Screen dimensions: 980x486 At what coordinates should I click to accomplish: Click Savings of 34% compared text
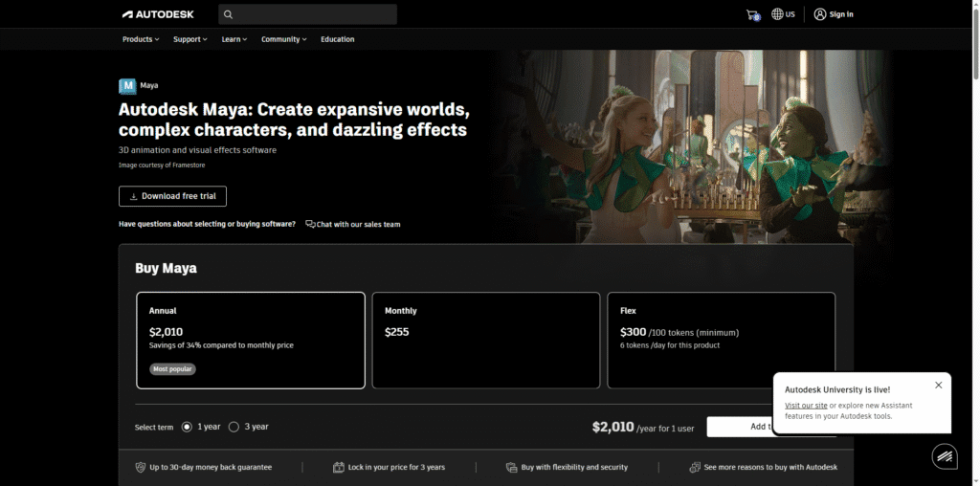(x=221, y=345)
